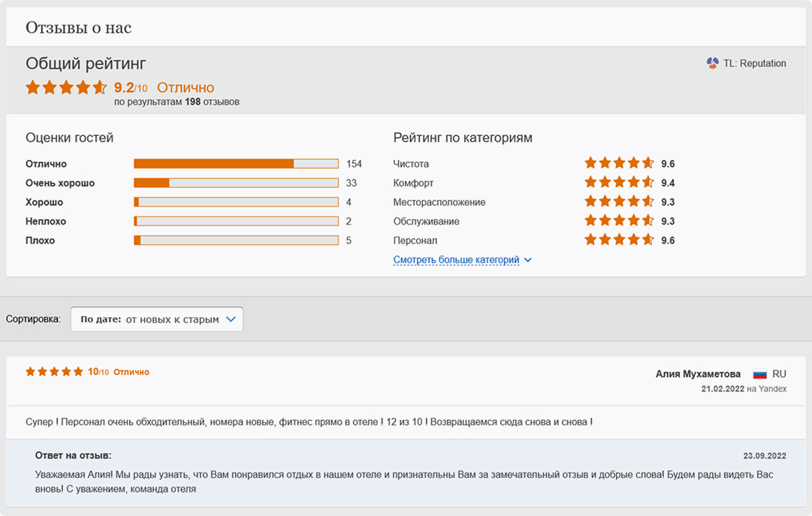Click the Чистота star rating icons

(x=620, y=164)
